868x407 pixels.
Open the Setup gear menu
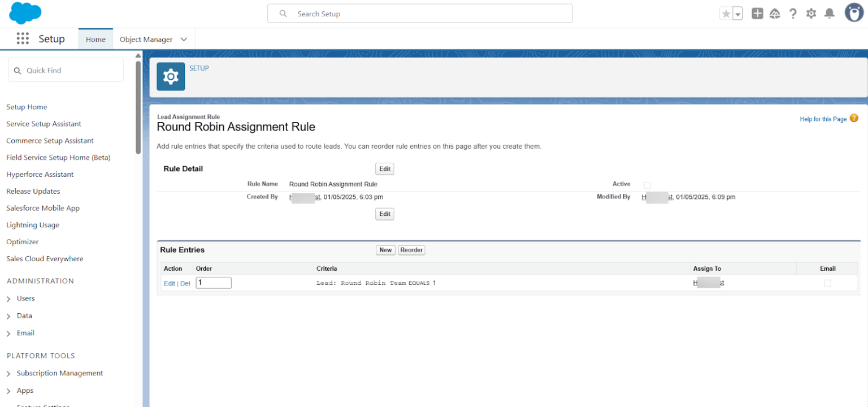click(x=811, y=13)
